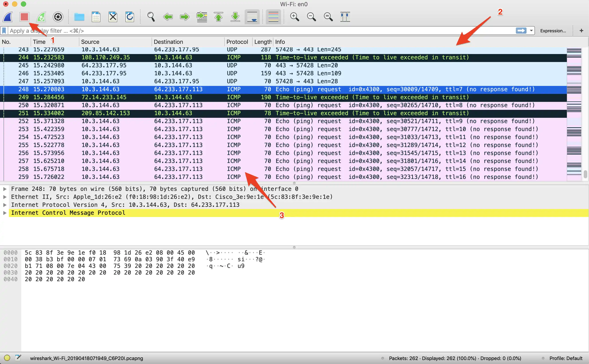This screenshot has width=589, height=364.
Task: Select packet 259 ping request ttl=16
Action: [x=283, y=177]
